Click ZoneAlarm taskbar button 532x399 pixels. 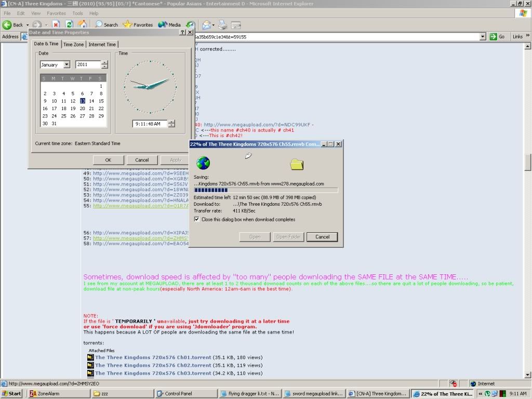[59, 394]
